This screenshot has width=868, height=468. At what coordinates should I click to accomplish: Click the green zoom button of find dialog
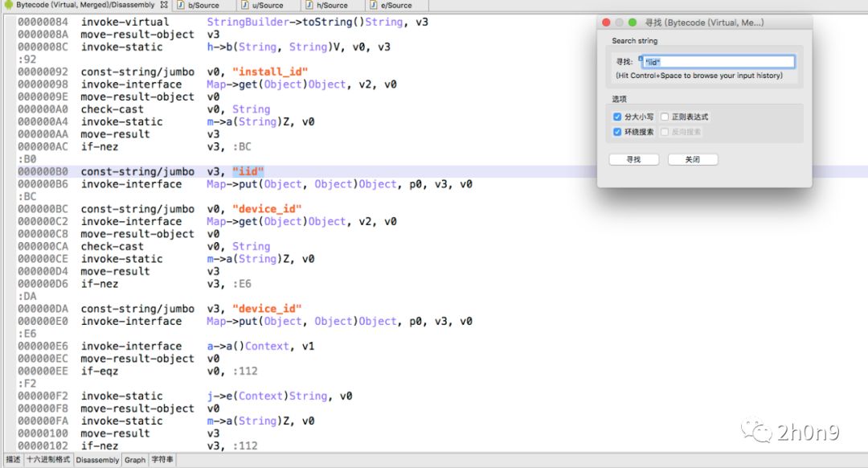click(x=633, y=23)
